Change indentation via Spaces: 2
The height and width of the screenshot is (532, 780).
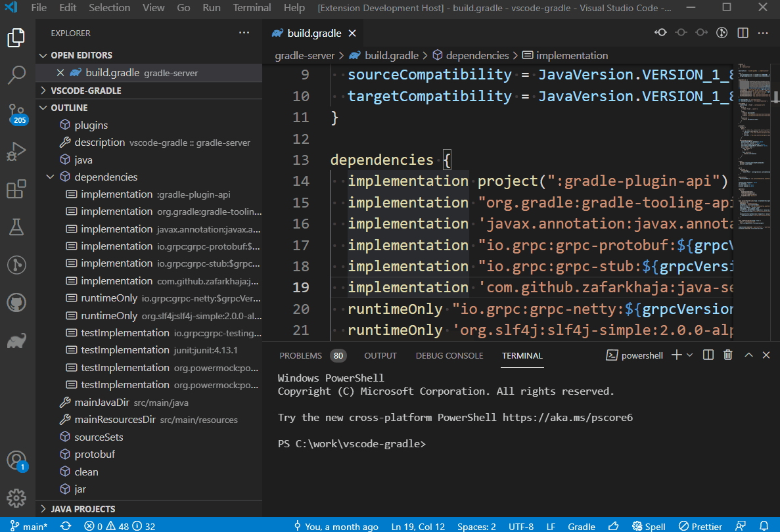[x=476, y=527]
